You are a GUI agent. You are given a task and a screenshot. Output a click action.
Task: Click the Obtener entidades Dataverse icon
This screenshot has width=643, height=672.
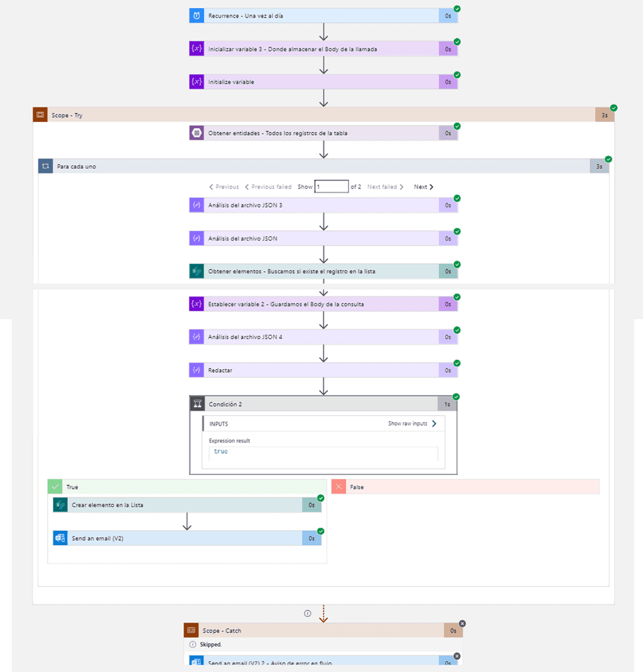pos(197,133)
